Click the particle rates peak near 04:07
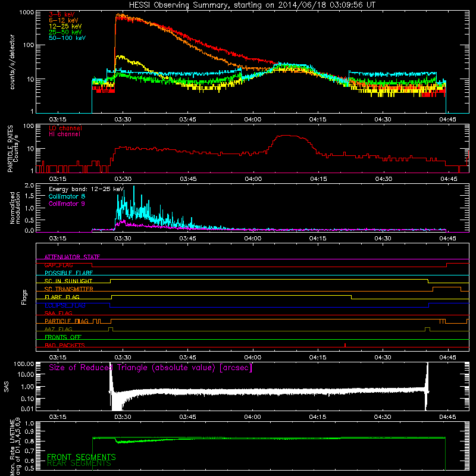Image resolution: width=476 pixels, height=476 pixels. click(x=286, y=136)
